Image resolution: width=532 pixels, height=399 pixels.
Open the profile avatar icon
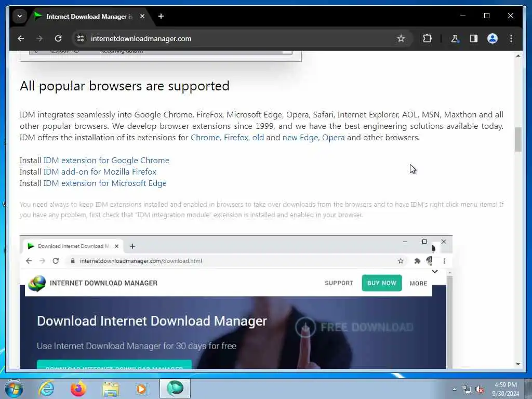coord(493,38)
